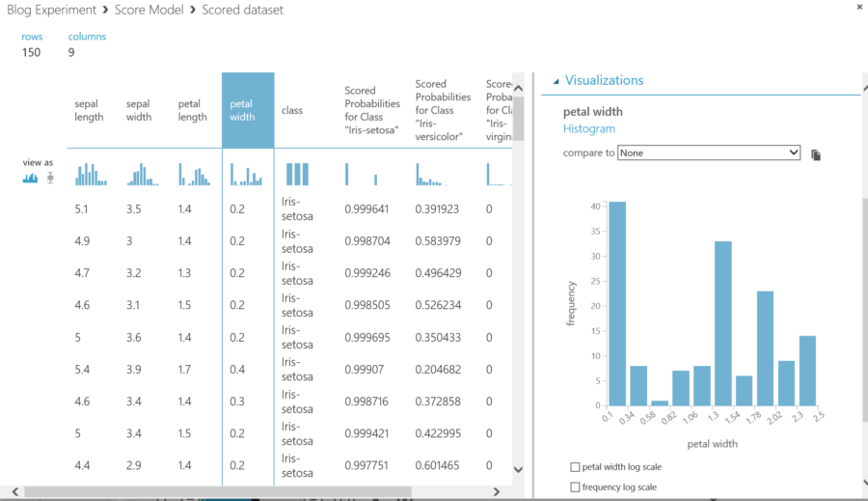Click Iris-setosa probability mini histogram
Viewport: 868px width, 501px height.
click(361, 174)
